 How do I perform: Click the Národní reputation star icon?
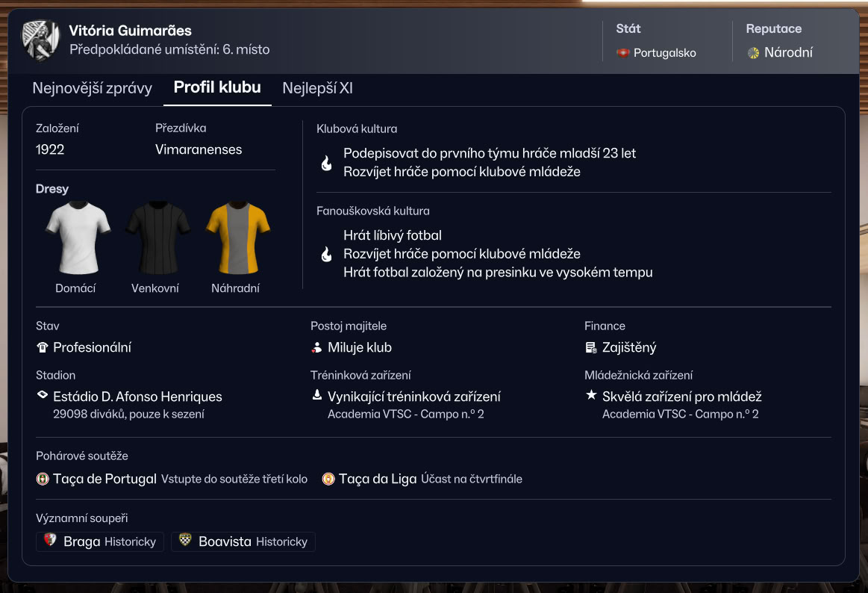(x=753, y=53)
